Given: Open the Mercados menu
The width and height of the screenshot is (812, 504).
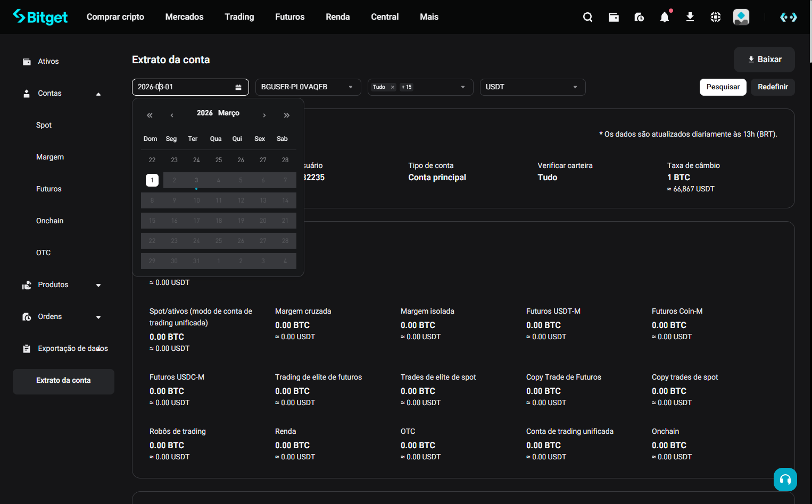Looking at the screenshot, I should [x=184, y=17].
